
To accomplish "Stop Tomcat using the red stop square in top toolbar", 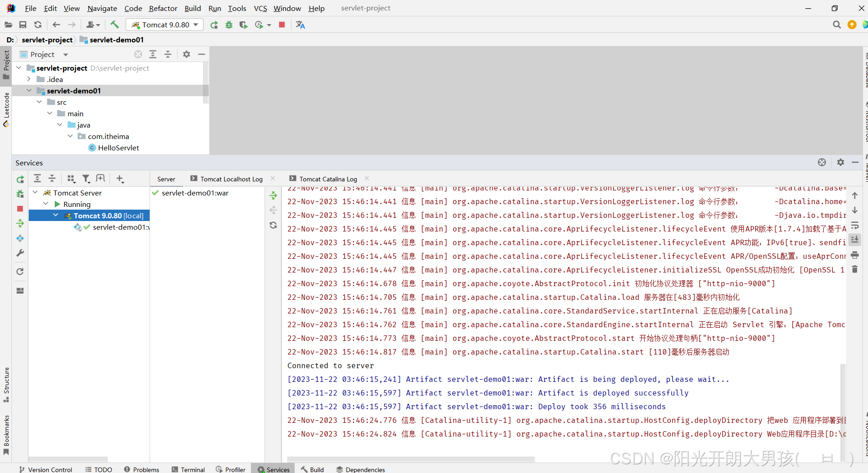I will click(x=282, y=25).
